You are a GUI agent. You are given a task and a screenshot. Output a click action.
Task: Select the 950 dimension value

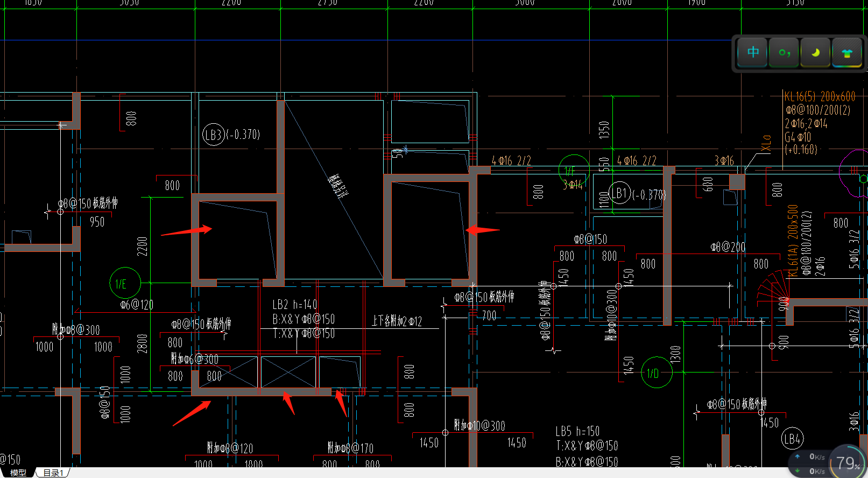pos(97,222)
